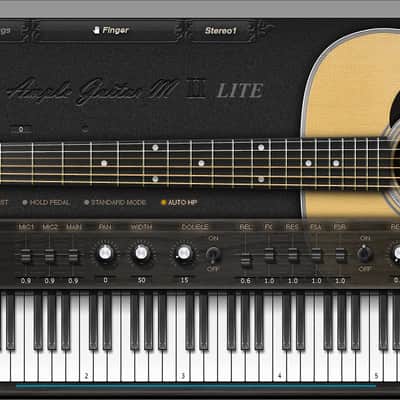Click the 0.9 value under MIC2
The image size is (400, 400).
coord(49,281)
